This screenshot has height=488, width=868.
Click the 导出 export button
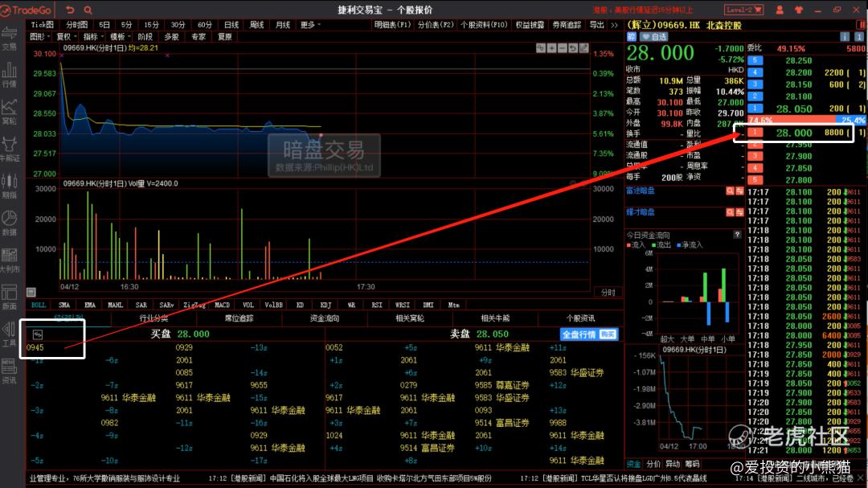[x=596, y=24]
